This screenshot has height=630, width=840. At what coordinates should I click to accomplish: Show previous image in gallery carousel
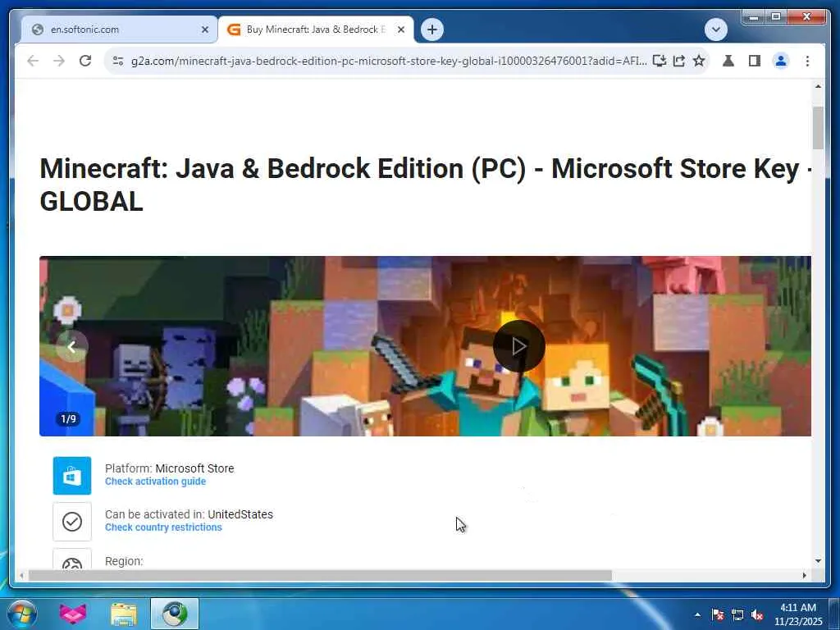(72, 347)
